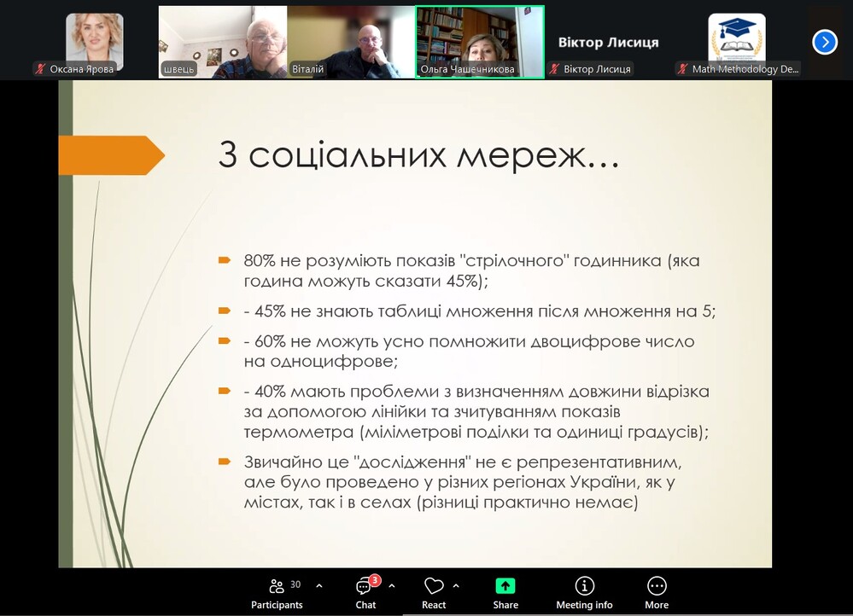Expand the chevron next to React

pos(456,586)
